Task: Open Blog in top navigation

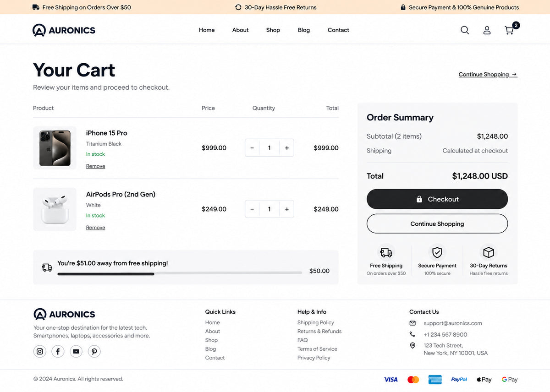Action: [x=304, y=30]
